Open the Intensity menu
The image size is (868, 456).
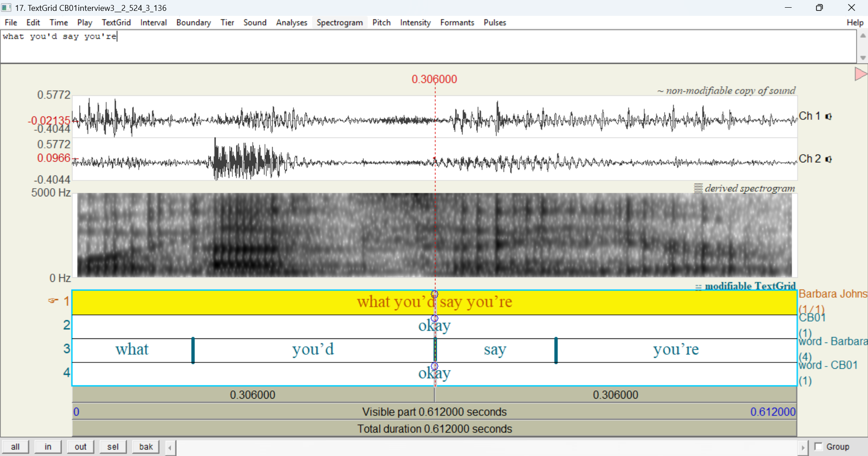pyautogui.click(x=415, y=23)
